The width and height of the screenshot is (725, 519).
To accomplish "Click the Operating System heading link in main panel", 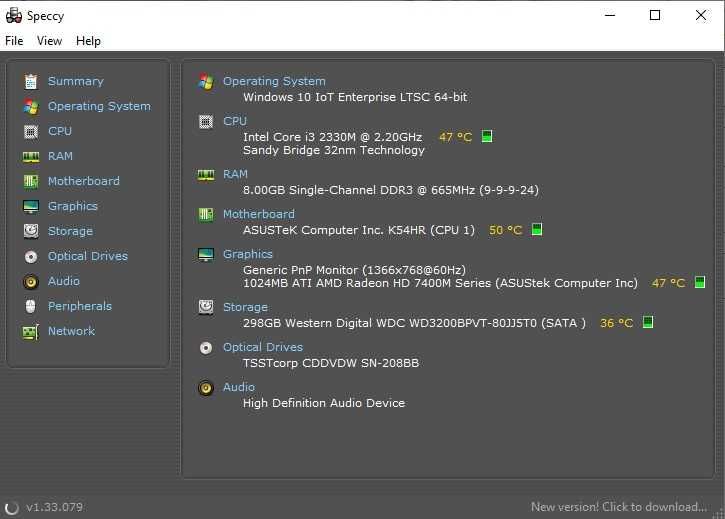I will pyautogui.click(x=274, y=81).
